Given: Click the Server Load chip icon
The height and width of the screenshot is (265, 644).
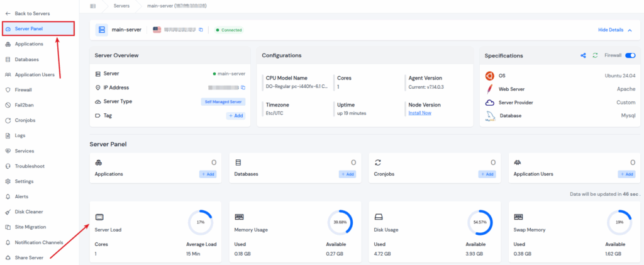Looking at the screenshot, I should point(99,217).
